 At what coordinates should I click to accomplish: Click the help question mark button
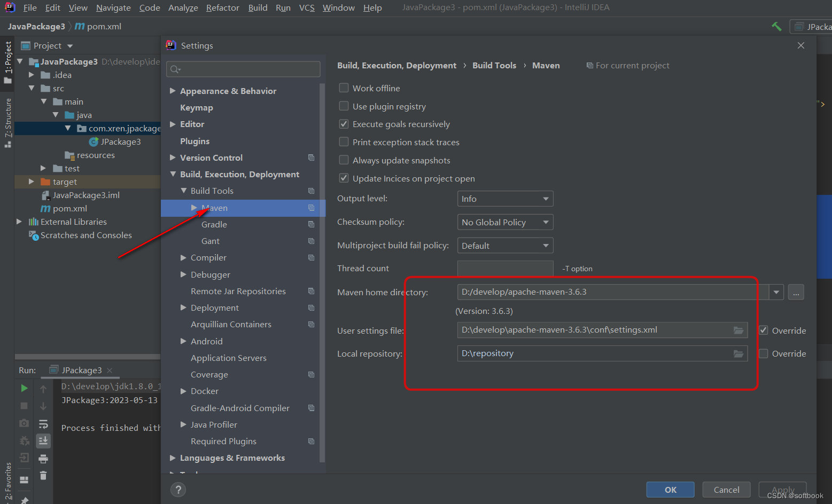178,490
